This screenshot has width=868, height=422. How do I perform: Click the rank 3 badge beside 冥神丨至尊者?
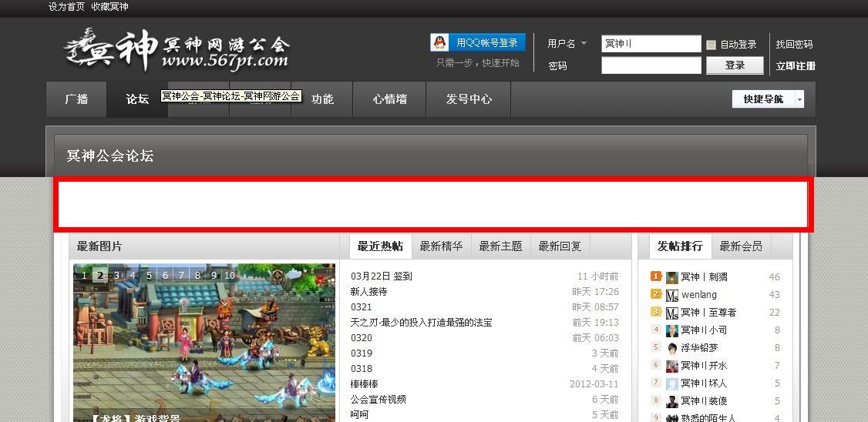tap(656, 311)
